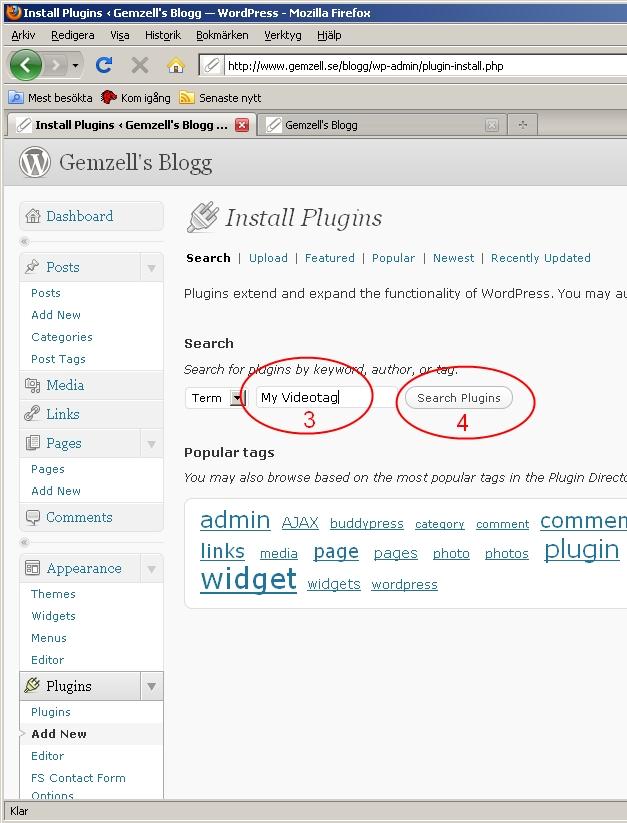Open FS Contact Form submenu item

[78, 778]
